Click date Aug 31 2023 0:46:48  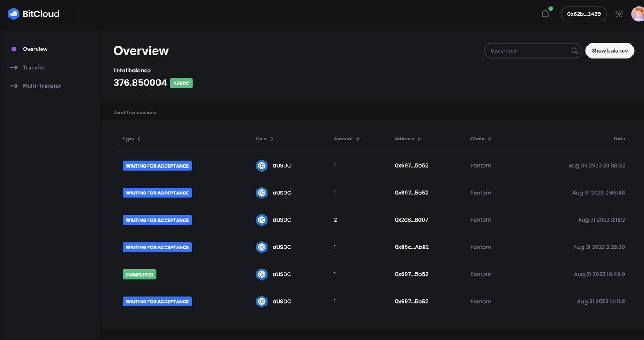[598, 193]
